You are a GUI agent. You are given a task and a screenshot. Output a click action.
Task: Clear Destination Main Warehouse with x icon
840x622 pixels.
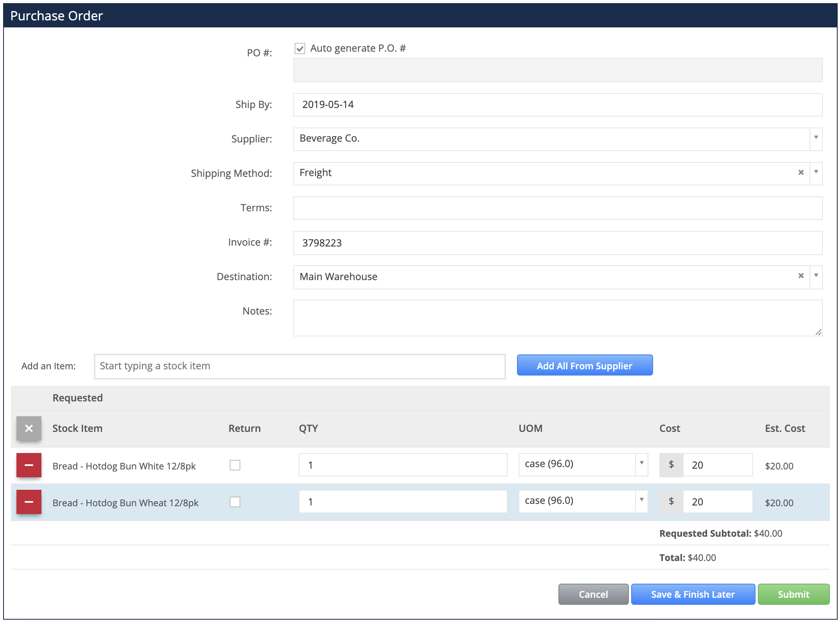tap(801, 276)
